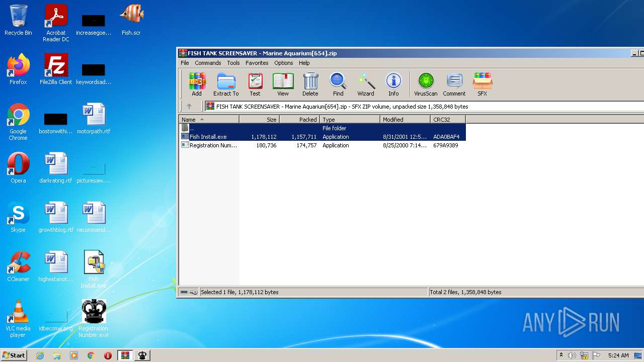Launch the Wizard wand tool

(366, 84)
